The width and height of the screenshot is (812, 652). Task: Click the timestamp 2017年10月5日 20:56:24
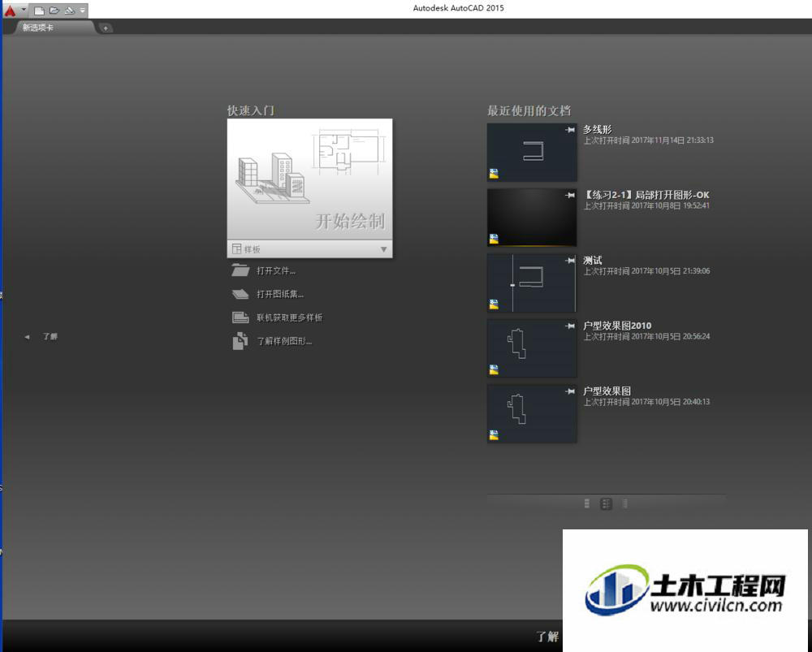pyautogui.click(x=671, y=337)
